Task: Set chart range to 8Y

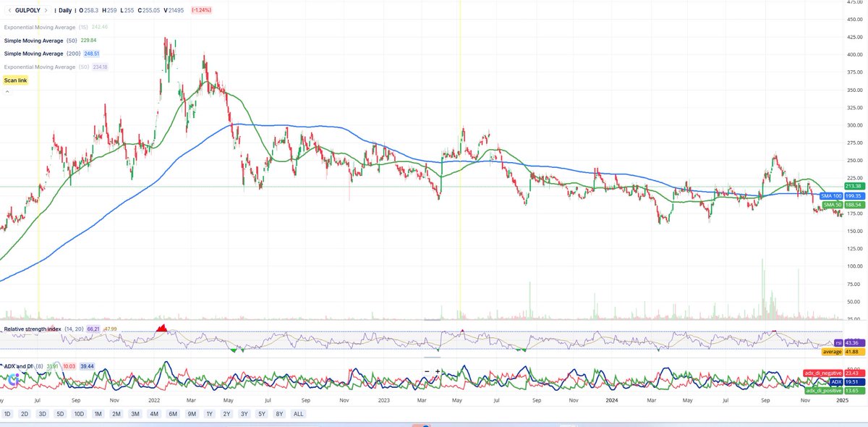Action: pyautogui.click(x=280, y=414)
